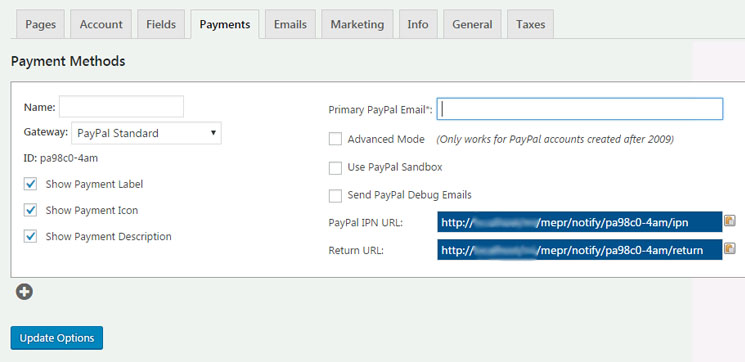Switch to the Pages tab

pos(40,24)
